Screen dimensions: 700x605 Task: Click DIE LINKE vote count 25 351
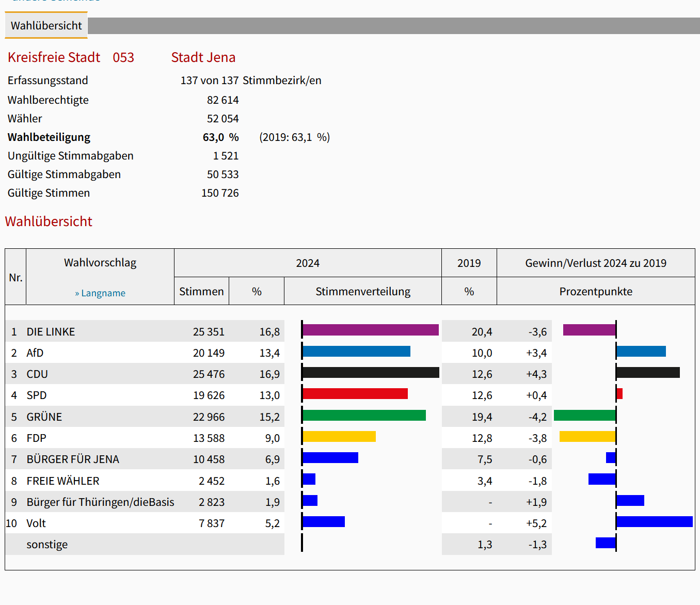pos(209,332)
